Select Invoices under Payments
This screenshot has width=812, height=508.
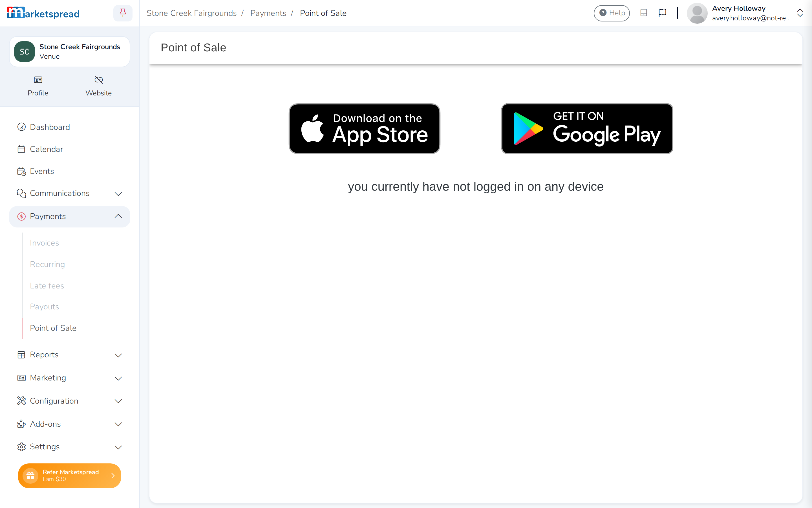(44, 243)
